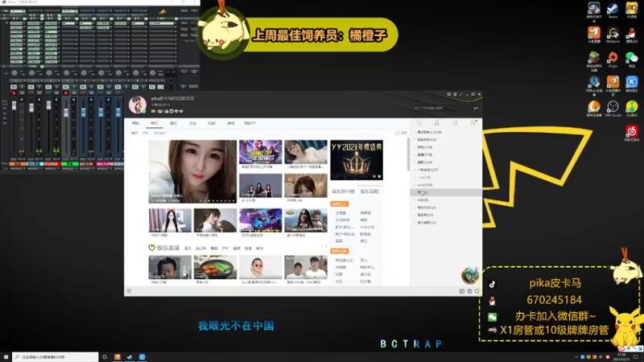Switch to the 热门 main tab in YY

pos(154,123)
